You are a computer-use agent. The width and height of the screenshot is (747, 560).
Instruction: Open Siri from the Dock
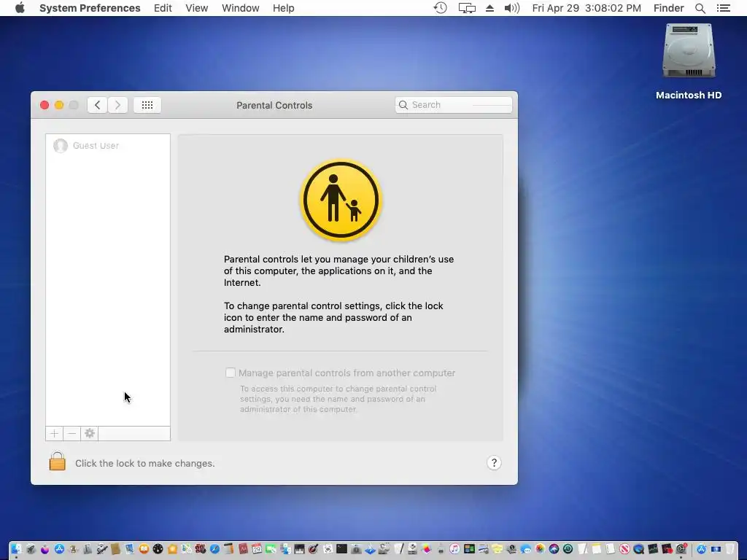click(x=554, y=549)
